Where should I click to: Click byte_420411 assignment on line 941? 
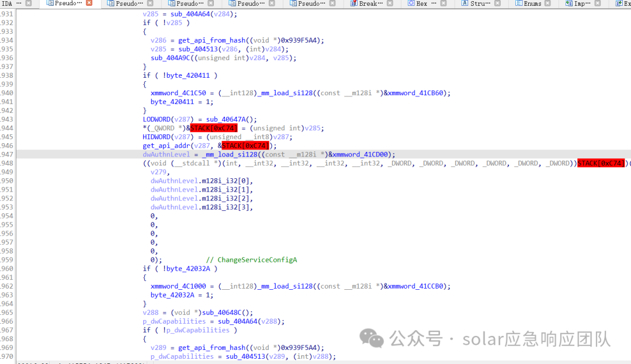172,102
